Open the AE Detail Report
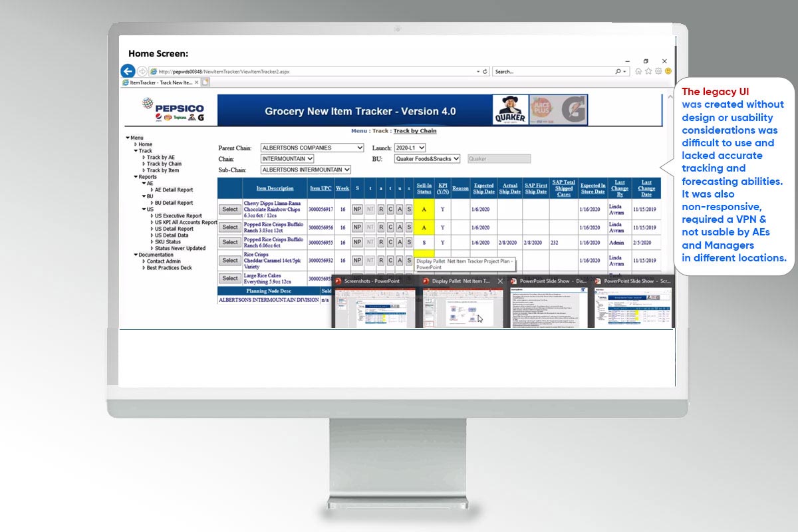798x532 pixels. tap(174, 190)
